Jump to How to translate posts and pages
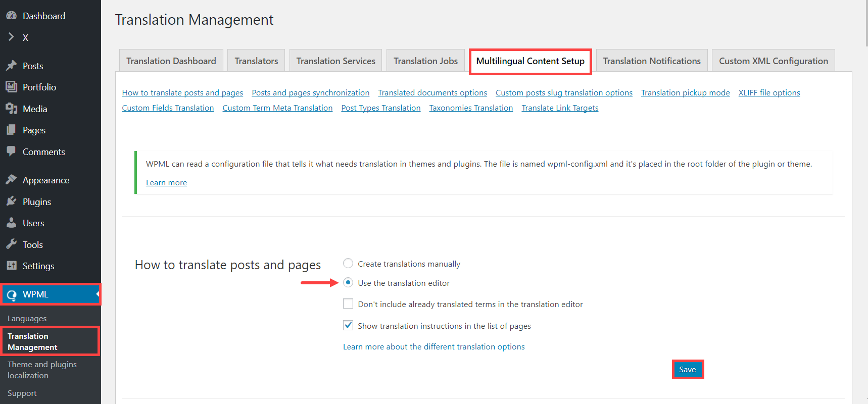 coord(182,93)
